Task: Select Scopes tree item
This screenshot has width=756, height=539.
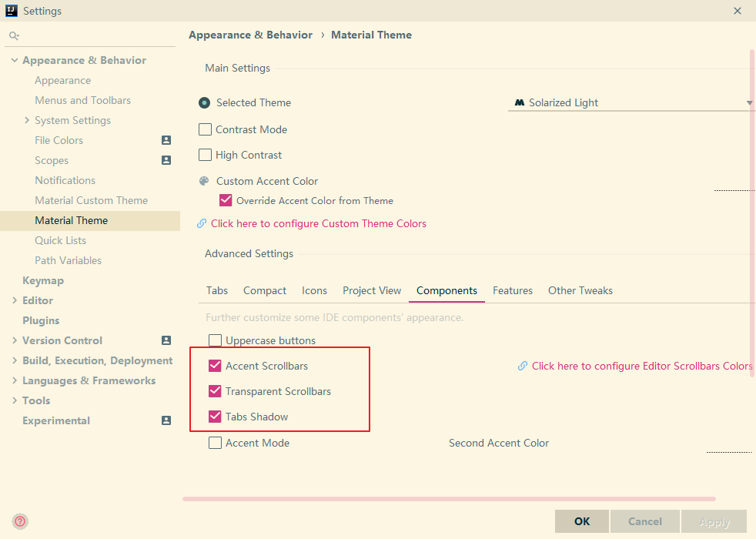Action: click(x=52, y=160)
